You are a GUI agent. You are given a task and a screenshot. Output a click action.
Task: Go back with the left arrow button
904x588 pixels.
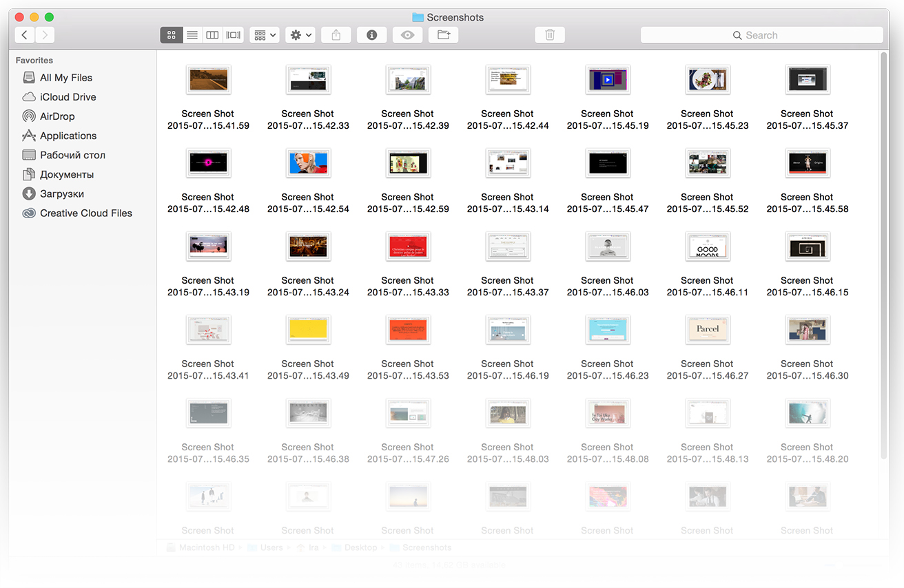click(x=25, y=35)
